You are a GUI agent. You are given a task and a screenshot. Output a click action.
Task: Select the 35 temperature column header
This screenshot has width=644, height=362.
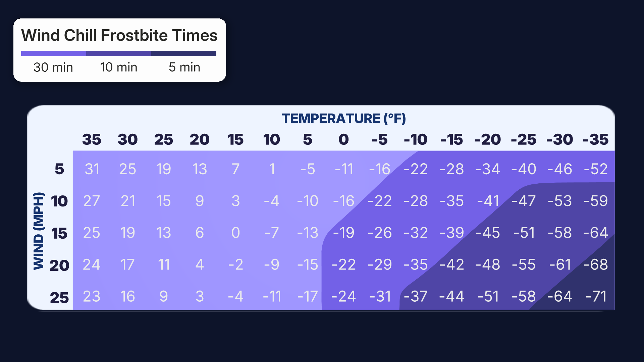coord(92,139)
